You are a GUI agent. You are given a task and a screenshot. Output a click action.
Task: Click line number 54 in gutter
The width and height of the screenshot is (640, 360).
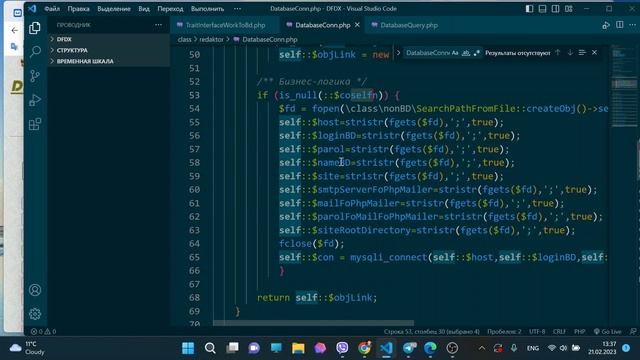(x=194, y=109)
